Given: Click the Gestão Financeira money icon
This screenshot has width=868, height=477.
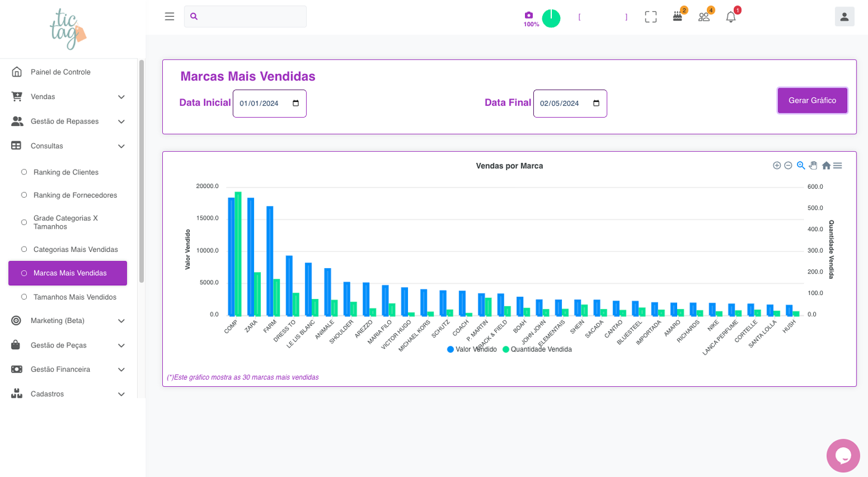Looking at the screenshot, I should tap(17, 370).
